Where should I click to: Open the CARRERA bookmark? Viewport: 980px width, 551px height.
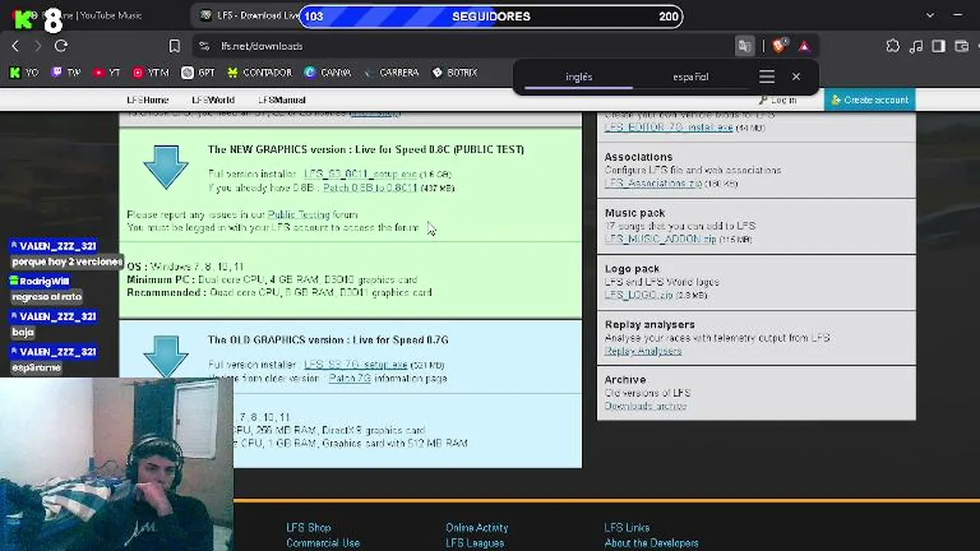pyautogui.click(x=391, y=73)
